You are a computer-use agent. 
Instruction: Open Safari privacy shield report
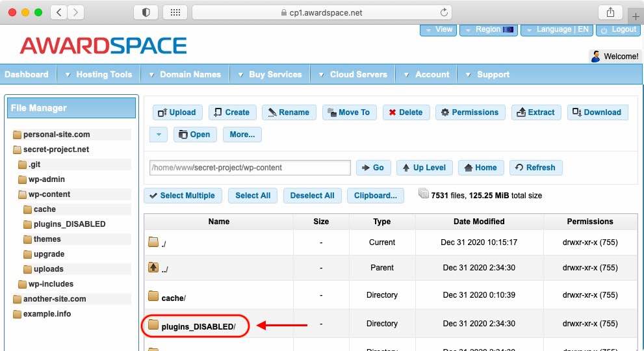point(146,12)
